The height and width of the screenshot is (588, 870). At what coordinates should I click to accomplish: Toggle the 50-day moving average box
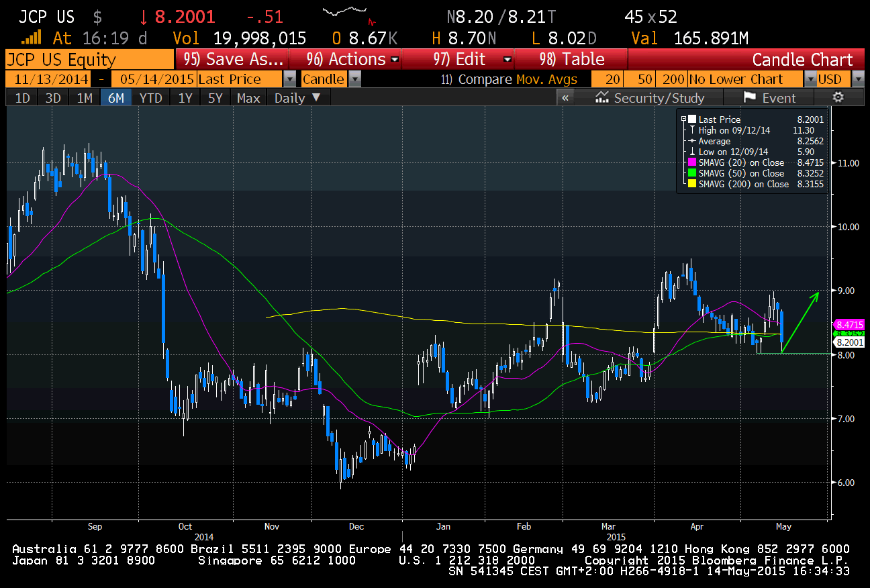click(639, 79)
